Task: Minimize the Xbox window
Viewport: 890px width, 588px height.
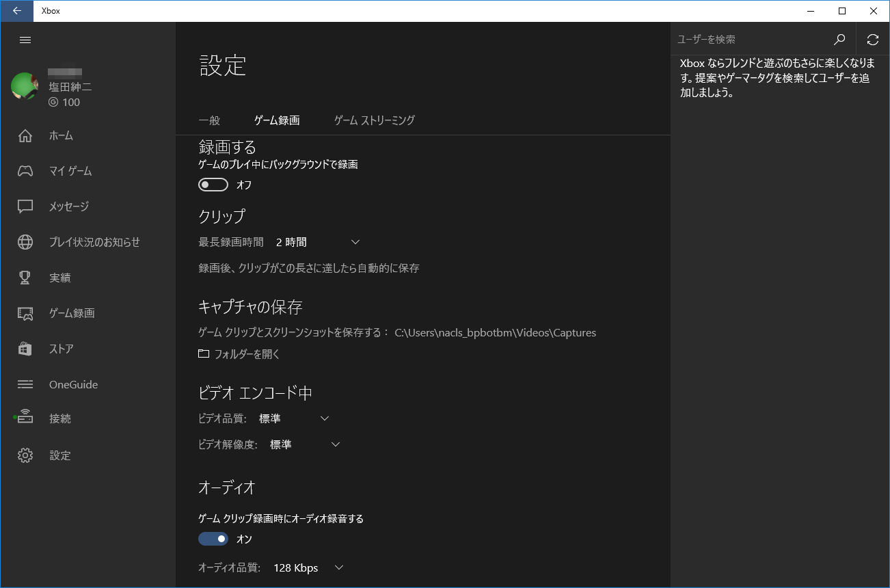Action: [811, 11]
